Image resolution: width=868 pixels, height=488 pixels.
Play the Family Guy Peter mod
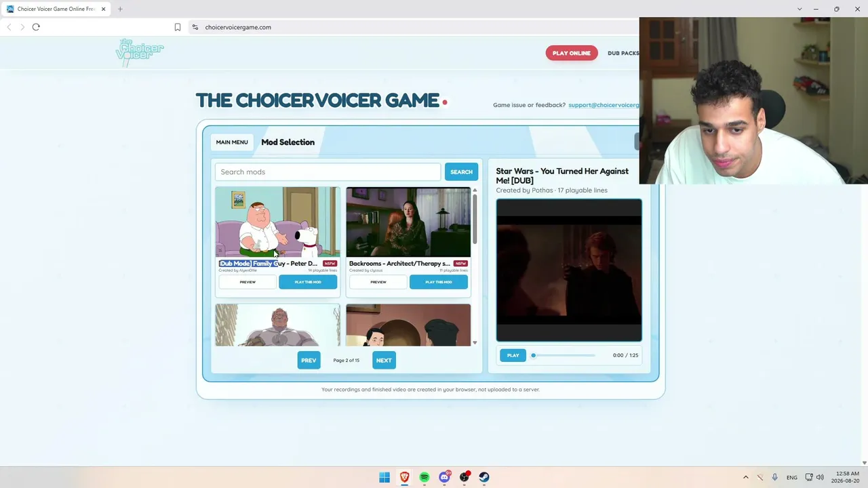pos(308,282)
